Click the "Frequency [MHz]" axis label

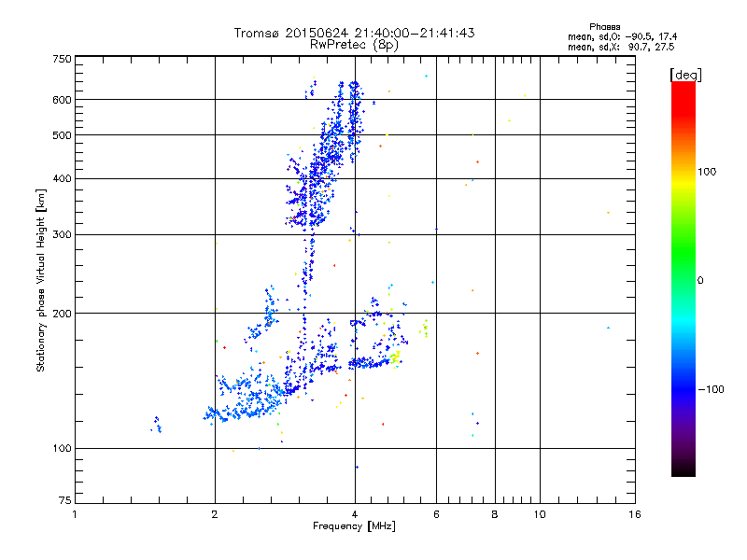tap(354, 526)
